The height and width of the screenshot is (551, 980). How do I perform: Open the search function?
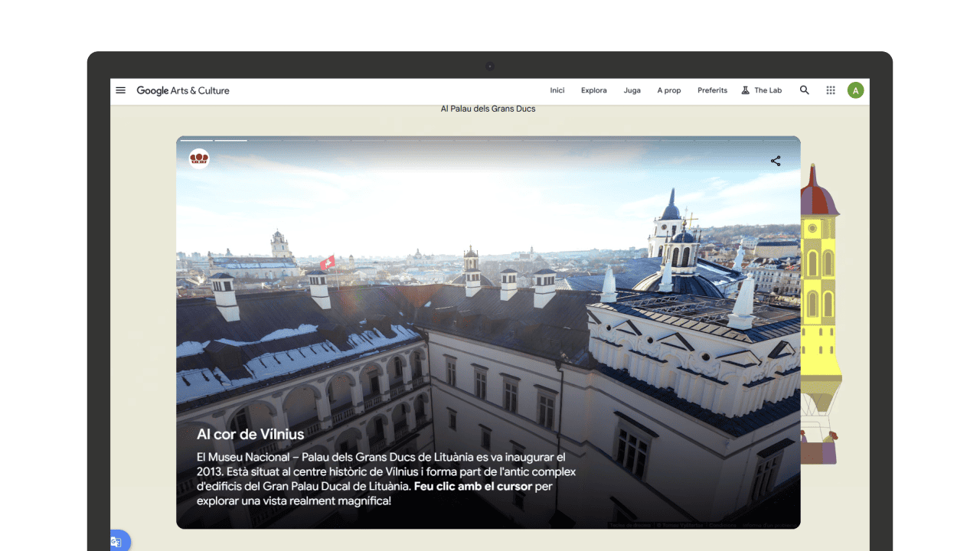click(804, 90)
